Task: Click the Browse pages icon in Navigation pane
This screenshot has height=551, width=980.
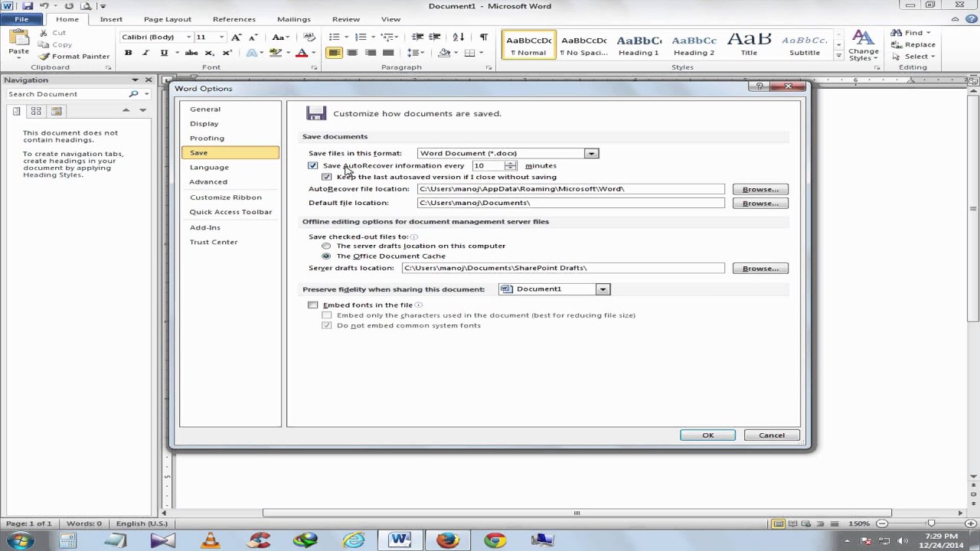Action: (x=36, y=111)
